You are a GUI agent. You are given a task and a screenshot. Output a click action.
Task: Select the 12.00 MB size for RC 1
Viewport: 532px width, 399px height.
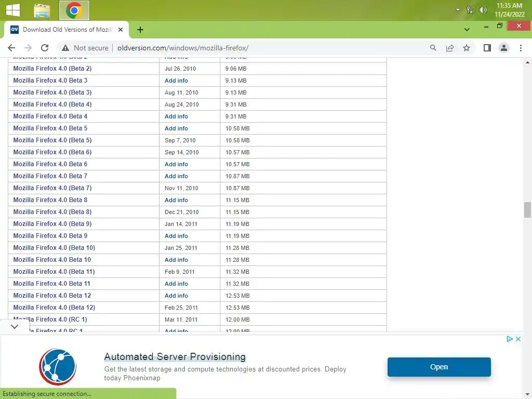pyautogui.click(x=237, y=320)
